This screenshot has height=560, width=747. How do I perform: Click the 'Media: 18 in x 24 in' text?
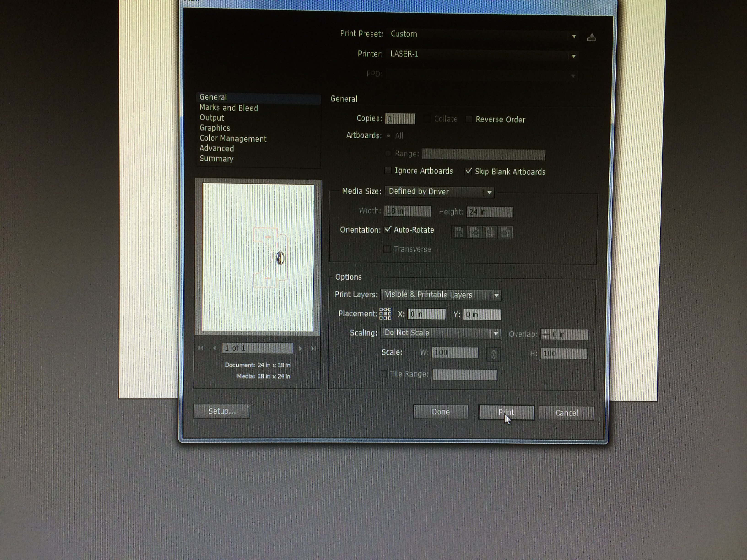[x=263, y=376]
